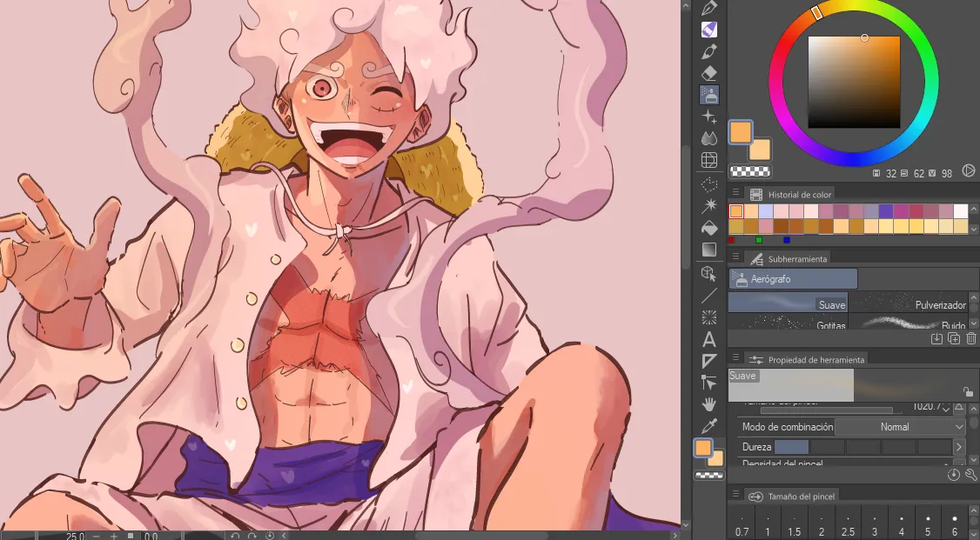The image size is (980, 540).
Task: Select the Hand move tool
Action: click(708, 404)
